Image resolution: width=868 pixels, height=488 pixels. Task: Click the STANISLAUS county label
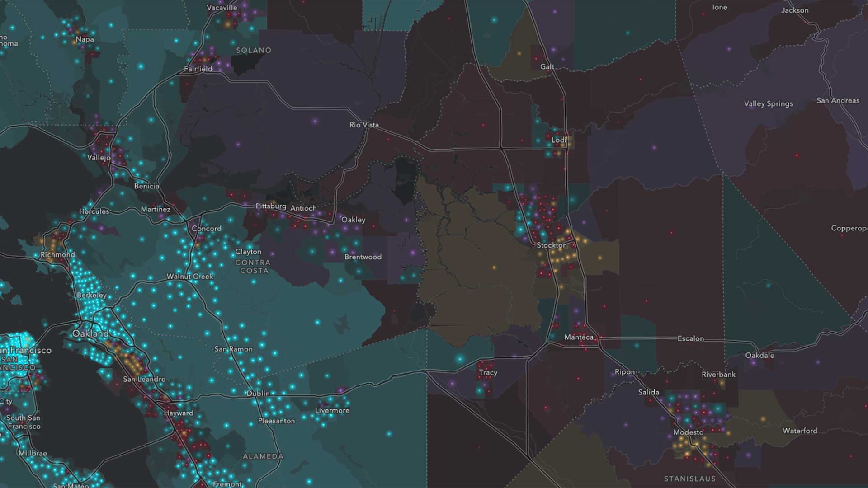[x=689, y=479]
